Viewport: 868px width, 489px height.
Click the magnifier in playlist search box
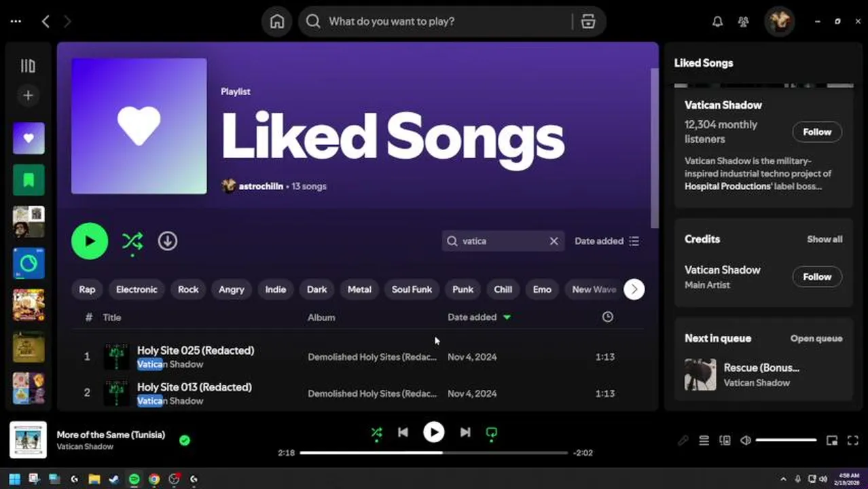click(452, 241)
